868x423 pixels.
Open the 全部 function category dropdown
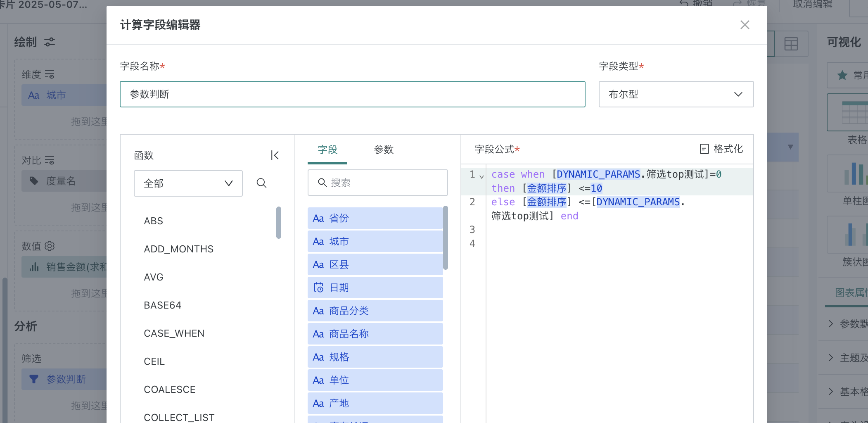[x=188, y=183]
